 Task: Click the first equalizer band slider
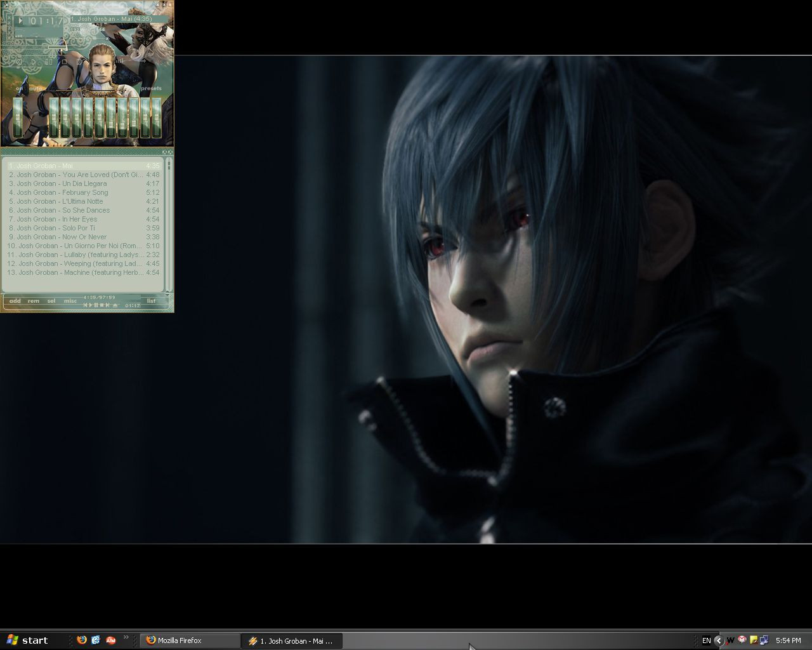point(54,117)
